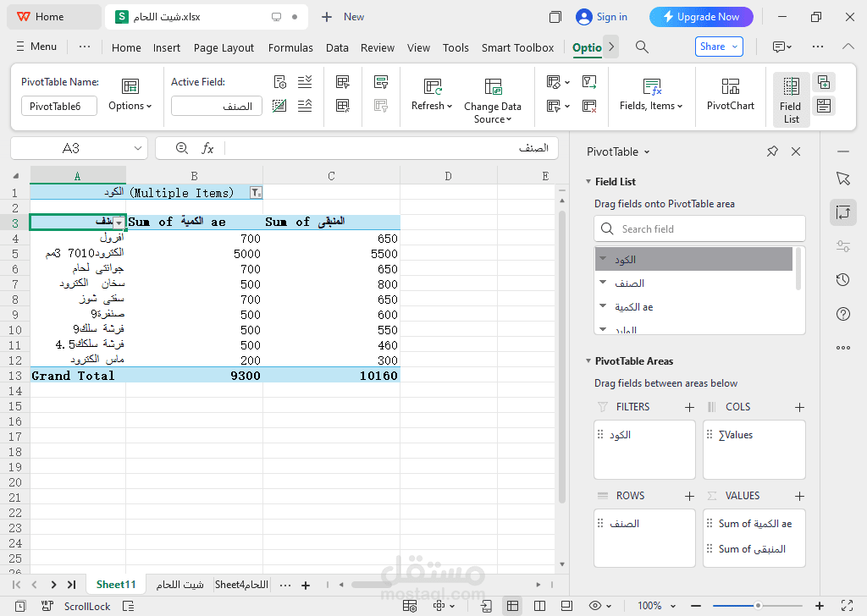
Task: Close the PivotTable side panel
Action: click(x=796, y=151)
